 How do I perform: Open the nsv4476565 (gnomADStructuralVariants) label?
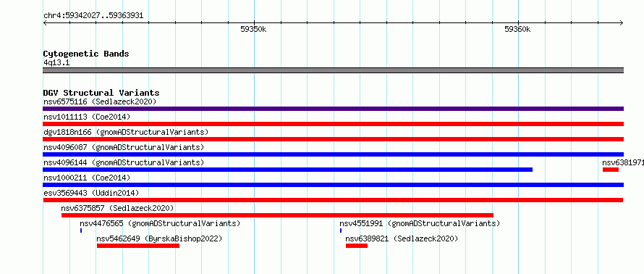[160, 223]
